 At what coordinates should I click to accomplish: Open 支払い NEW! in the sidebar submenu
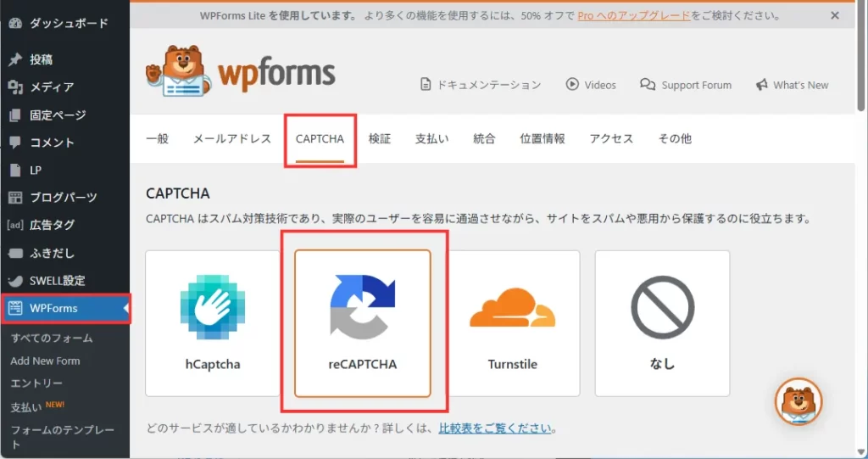click(37, 406)
